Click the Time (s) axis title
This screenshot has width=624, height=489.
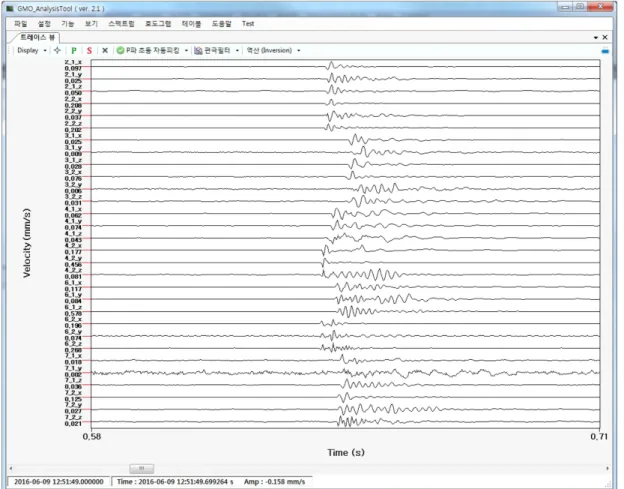click(346, 452)
